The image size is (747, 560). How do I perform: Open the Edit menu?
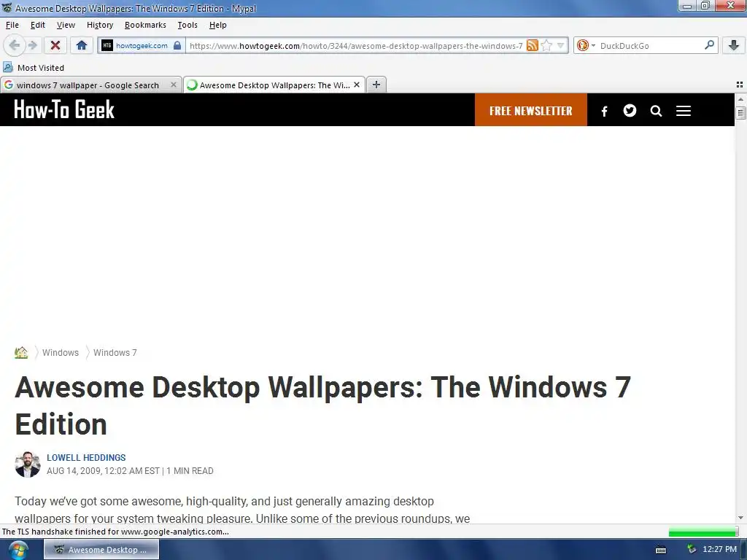point(38,25)
